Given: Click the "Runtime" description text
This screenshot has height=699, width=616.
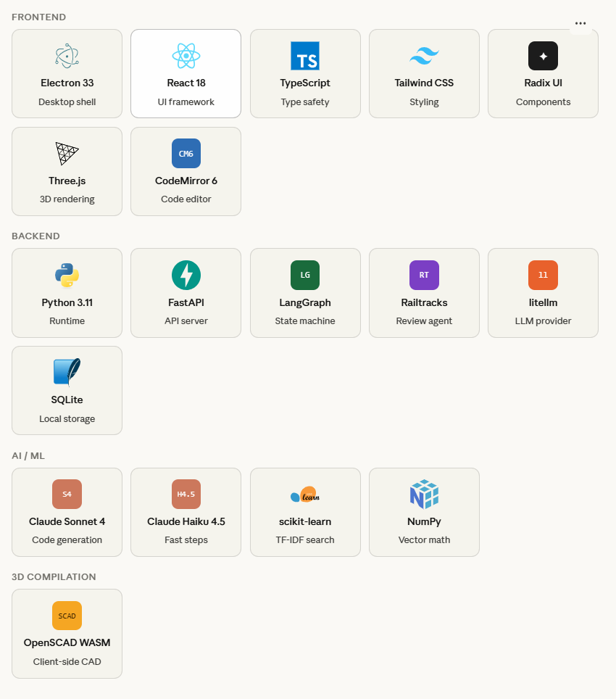Looking at the screenshot, I should (x=67, y=320).
